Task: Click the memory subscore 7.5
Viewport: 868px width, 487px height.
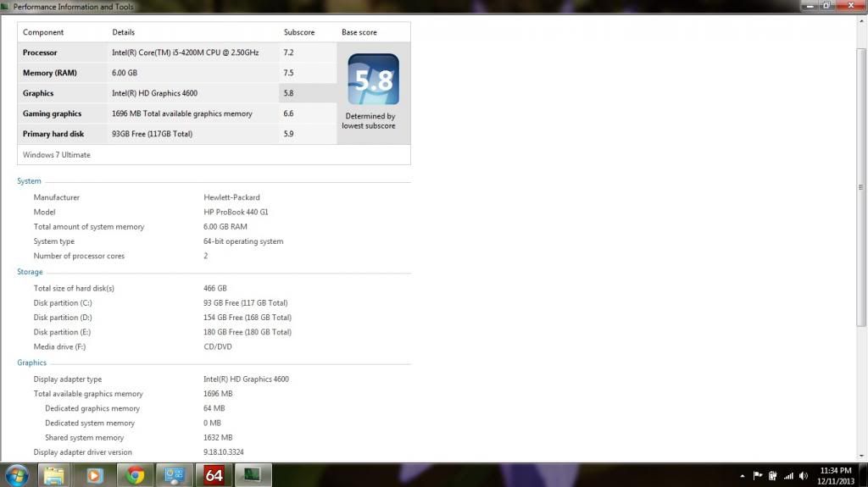Action: pyautogui.click(x=288, y=73)
